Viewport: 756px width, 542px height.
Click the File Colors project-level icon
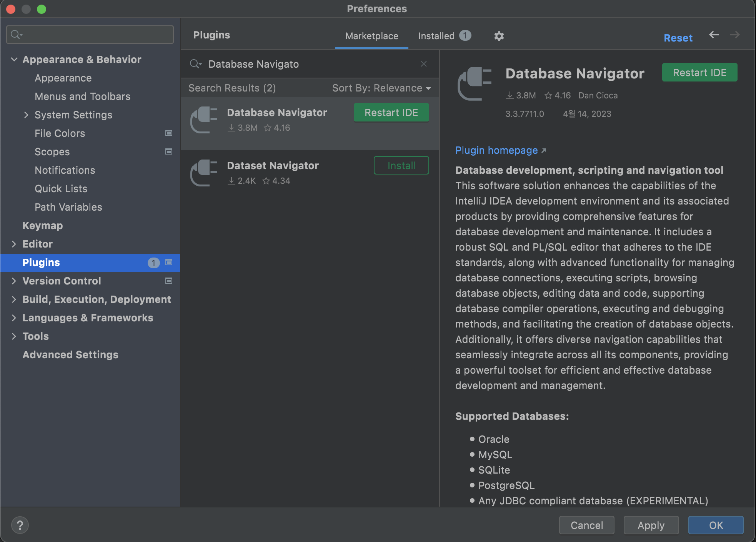[x=168, y=133]
